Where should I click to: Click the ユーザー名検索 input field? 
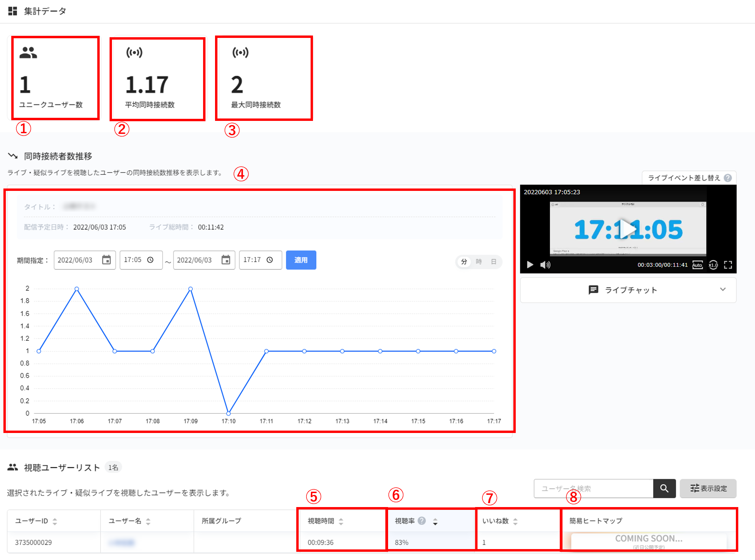(x=593, y=488)
